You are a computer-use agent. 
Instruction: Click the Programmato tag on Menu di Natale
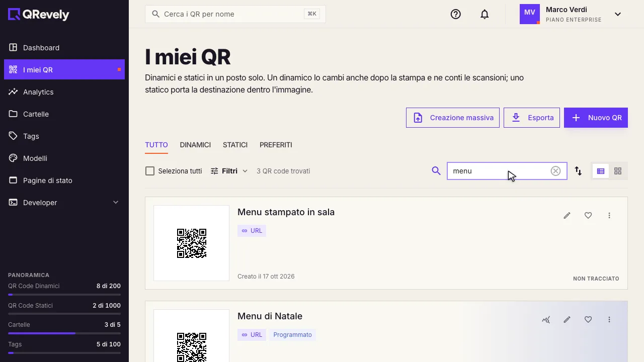click(292, 335)
